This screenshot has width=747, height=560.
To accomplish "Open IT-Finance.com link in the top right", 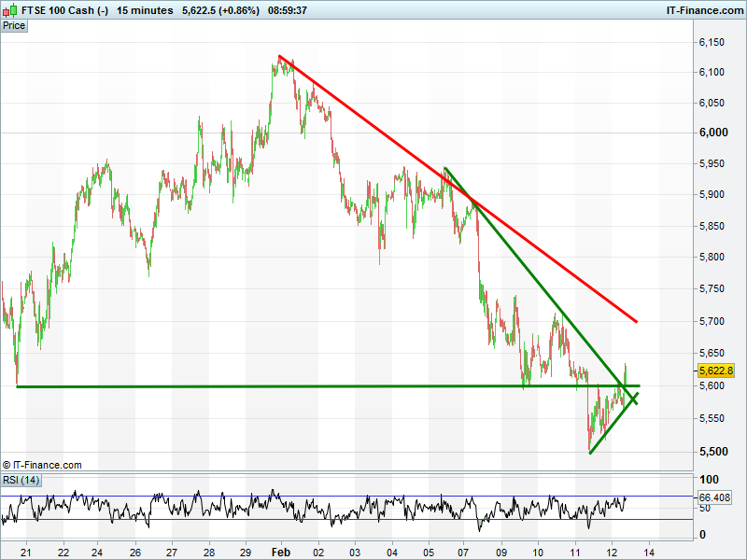I will (x=705, y=10).
